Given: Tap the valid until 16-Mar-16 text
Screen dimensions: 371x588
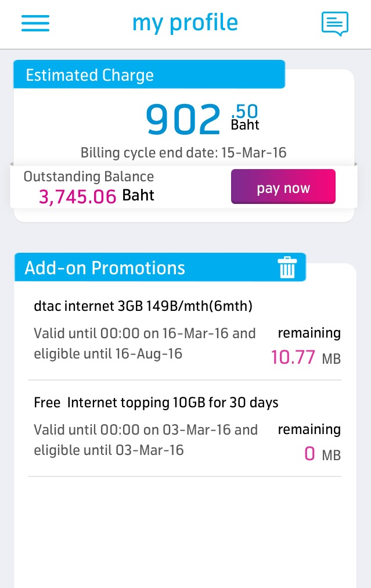Looking at the screenshot, I should point(145,334).
